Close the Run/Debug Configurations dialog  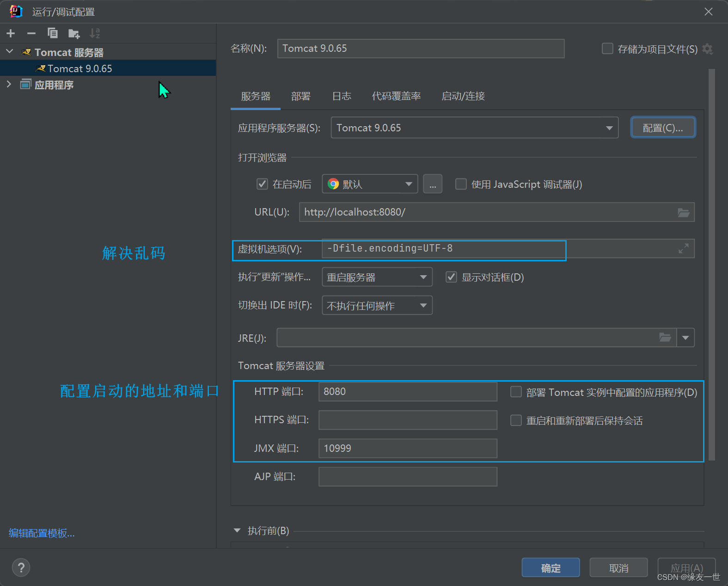click(709, 12)
